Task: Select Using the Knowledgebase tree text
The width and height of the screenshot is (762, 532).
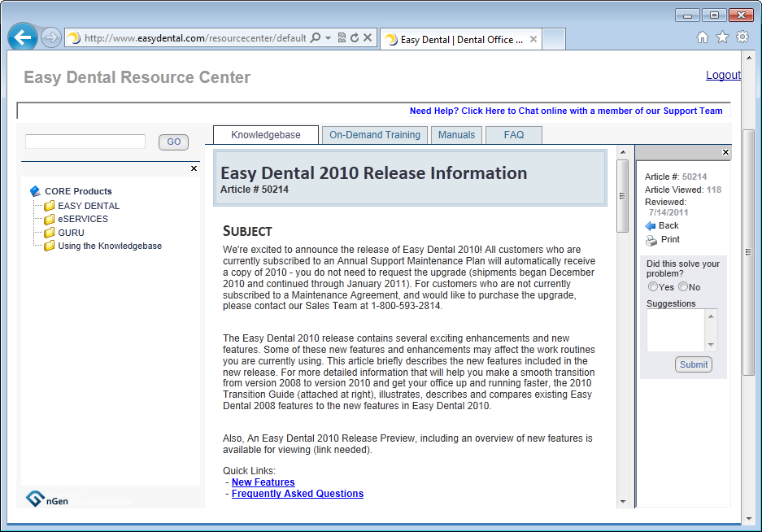Action: tap(110, 246)
